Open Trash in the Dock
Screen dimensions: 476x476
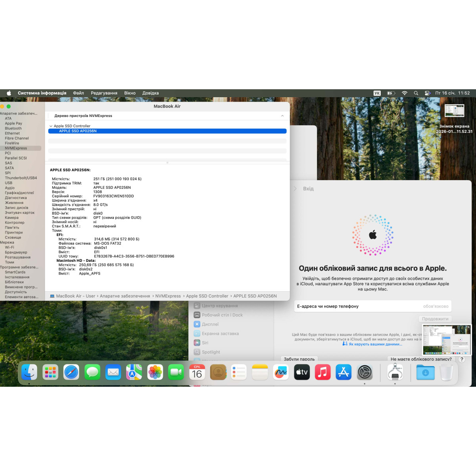[447, 372]
